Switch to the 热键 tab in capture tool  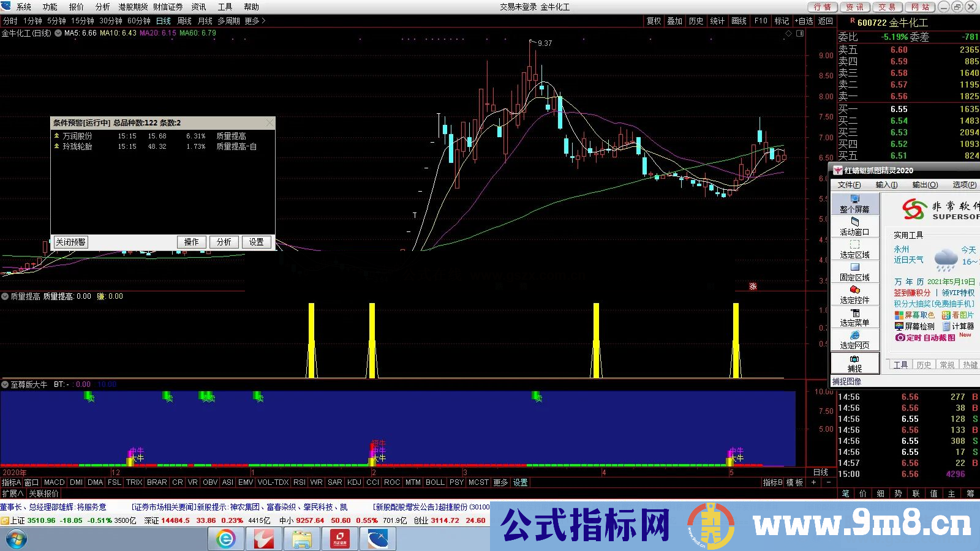click(x=970, y=365)
